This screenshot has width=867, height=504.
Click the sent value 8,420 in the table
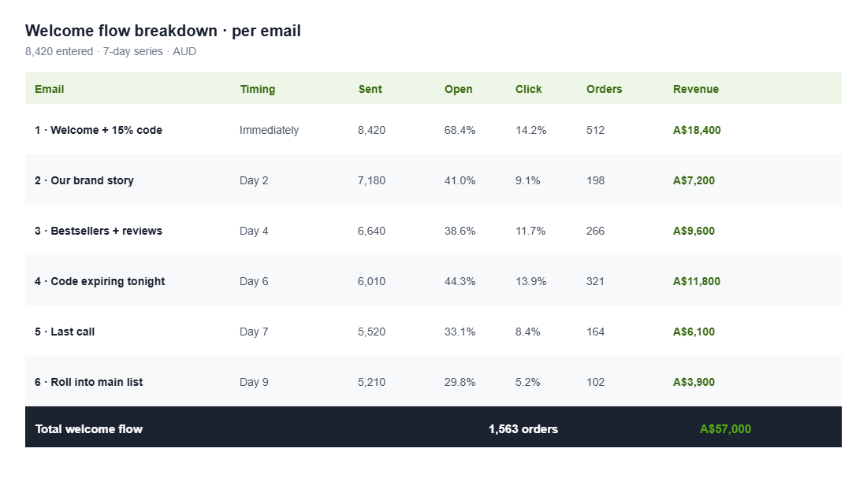coord(371,130)
